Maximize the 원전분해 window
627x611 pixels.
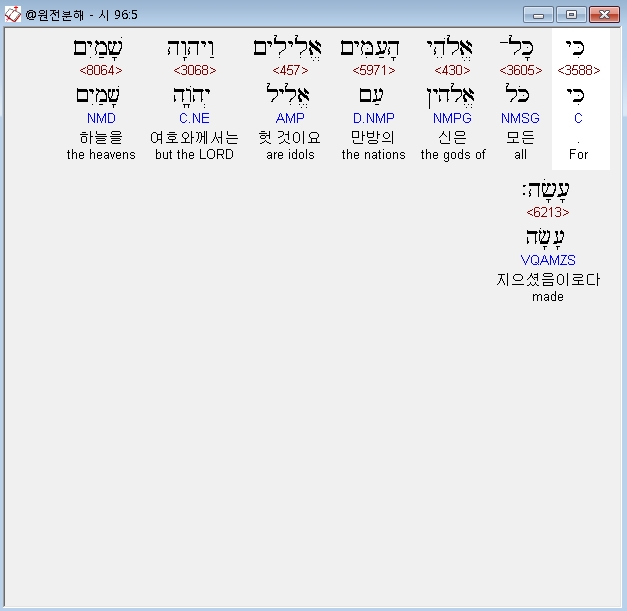571,15
